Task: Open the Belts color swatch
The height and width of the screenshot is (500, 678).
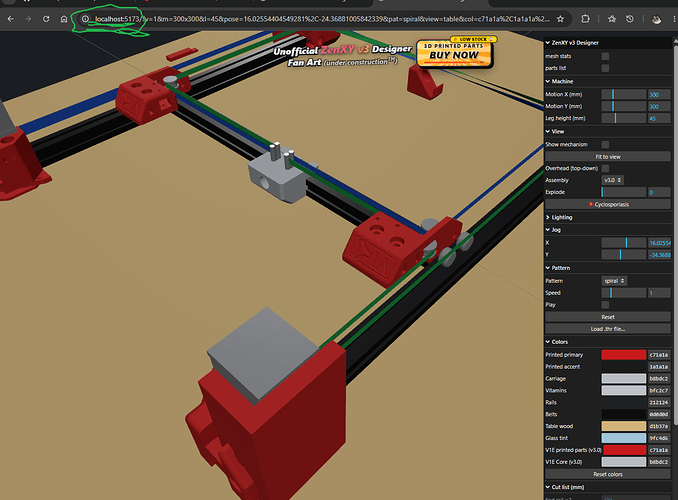Action: tap(624, 414)
